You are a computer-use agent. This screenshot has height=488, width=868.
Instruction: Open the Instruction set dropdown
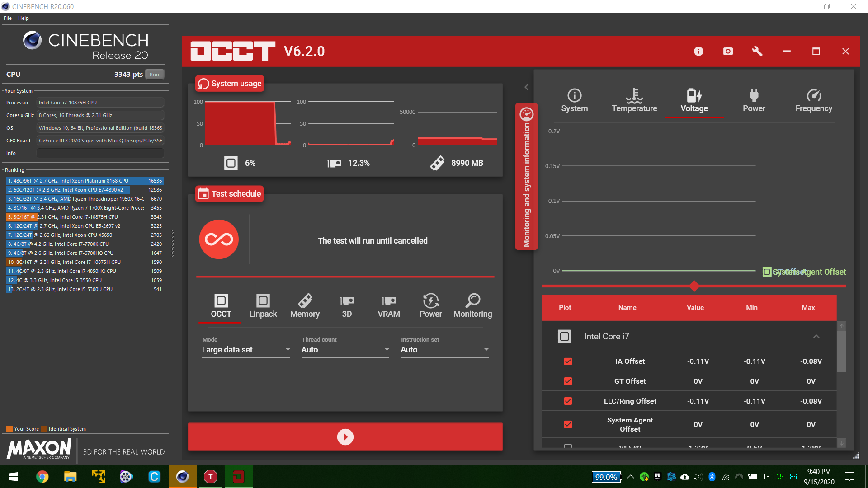pyautogui.click(x=444, y=350)
